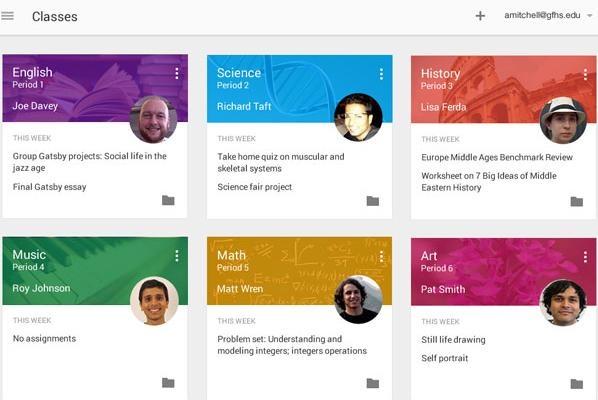Screen dimensions: 598x400
Task: Open the Art class folder icon
Action: pyautogui.click(x=577, y=384)
